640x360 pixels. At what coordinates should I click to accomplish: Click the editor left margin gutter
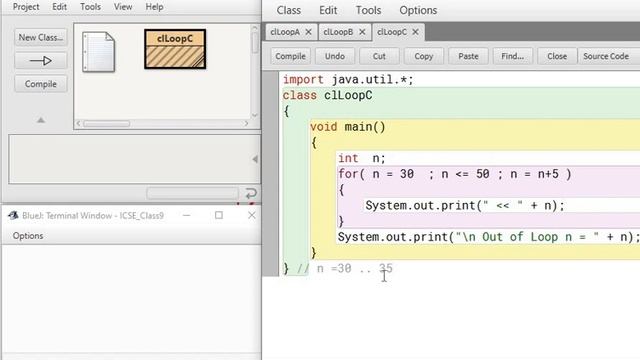point(270,173)
